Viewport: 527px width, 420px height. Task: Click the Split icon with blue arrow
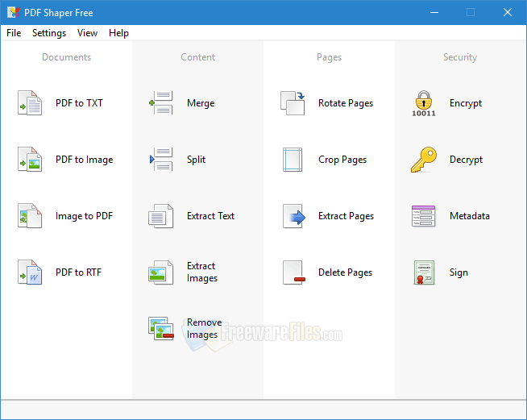(x=161, y=160)
